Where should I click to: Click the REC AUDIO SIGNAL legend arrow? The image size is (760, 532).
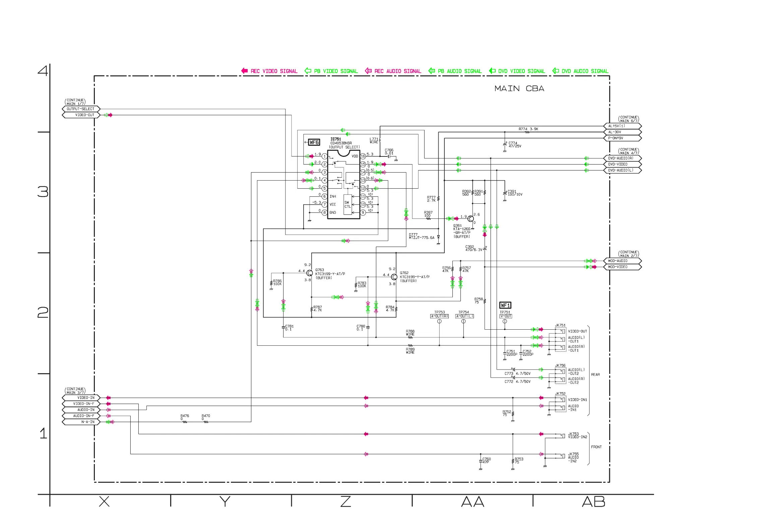click(368, 71)
